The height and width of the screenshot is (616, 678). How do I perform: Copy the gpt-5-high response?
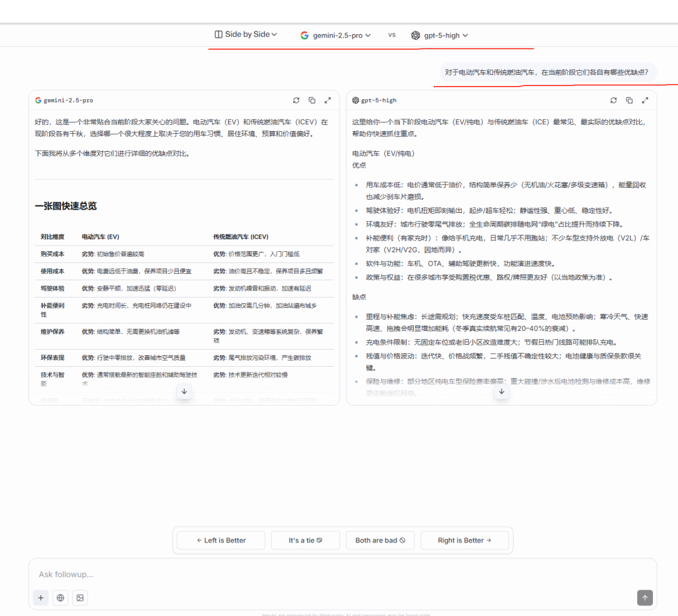click(629, 100)
